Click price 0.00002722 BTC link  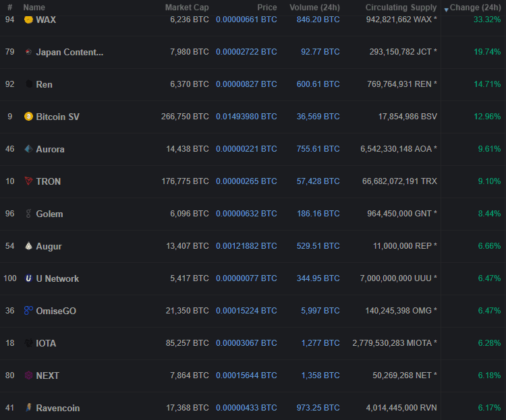coord(246,52)
